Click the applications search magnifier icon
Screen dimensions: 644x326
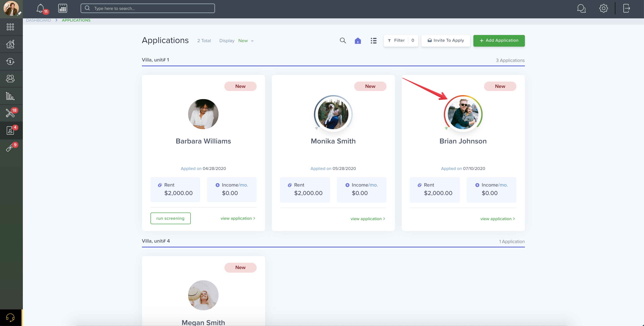click(x=343, y=41)
